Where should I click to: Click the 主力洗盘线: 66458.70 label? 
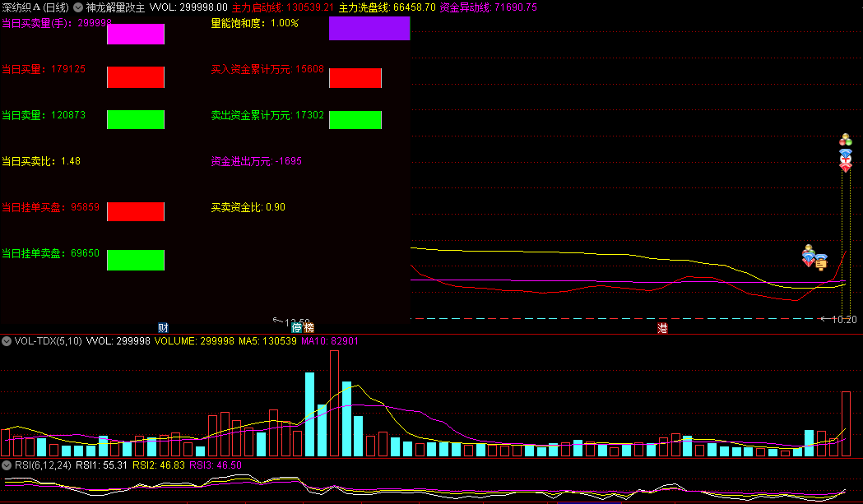pyautogui.click(x=387, y=7)
